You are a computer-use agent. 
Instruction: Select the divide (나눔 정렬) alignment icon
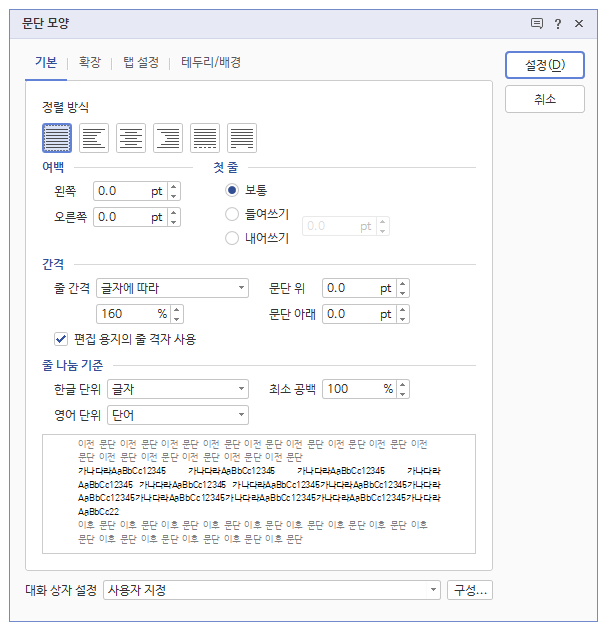[x=242, y=137]
